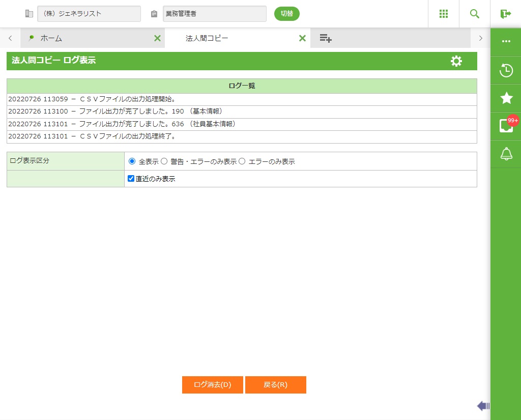Click the logout door icon

coord(505,14)
